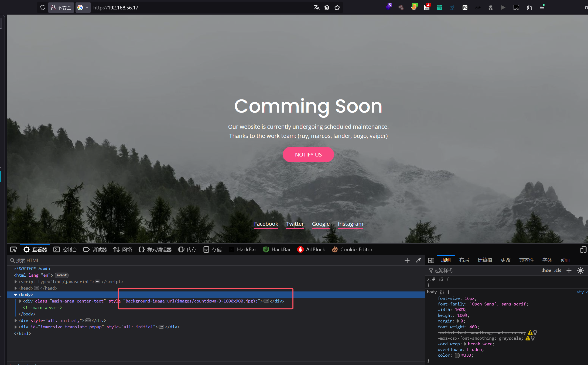
Task: Expand the immersive-translate-popup div node
Action: tap(16, 327)
